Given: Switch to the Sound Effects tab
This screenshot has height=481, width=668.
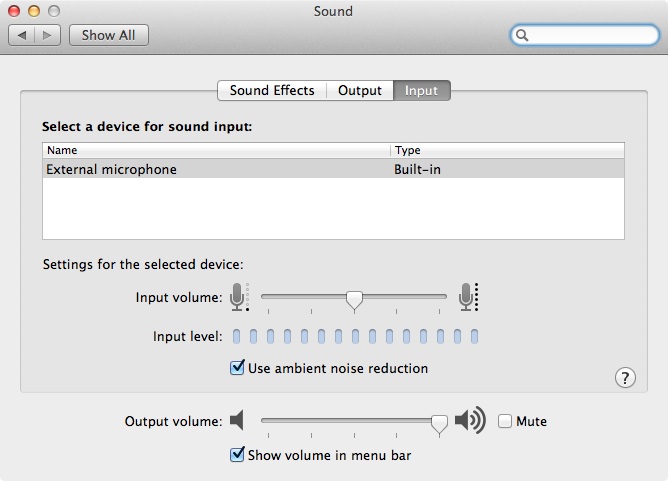Looking at the screenshot, I should pos(272,90).
